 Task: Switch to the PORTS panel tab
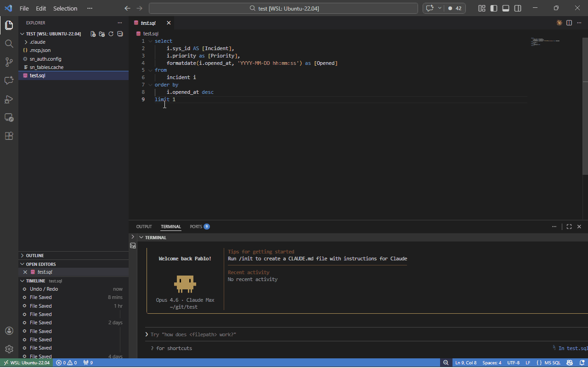[199, 226]
